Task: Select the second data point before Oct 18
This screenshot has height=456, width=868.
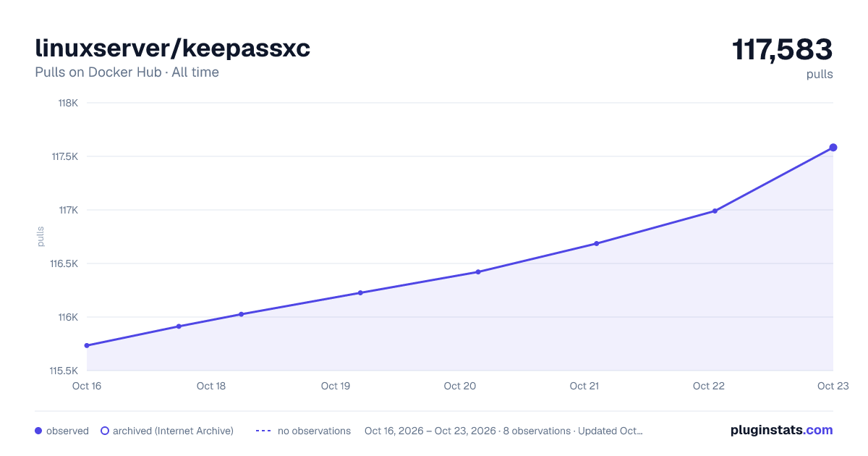Action: 179,326
